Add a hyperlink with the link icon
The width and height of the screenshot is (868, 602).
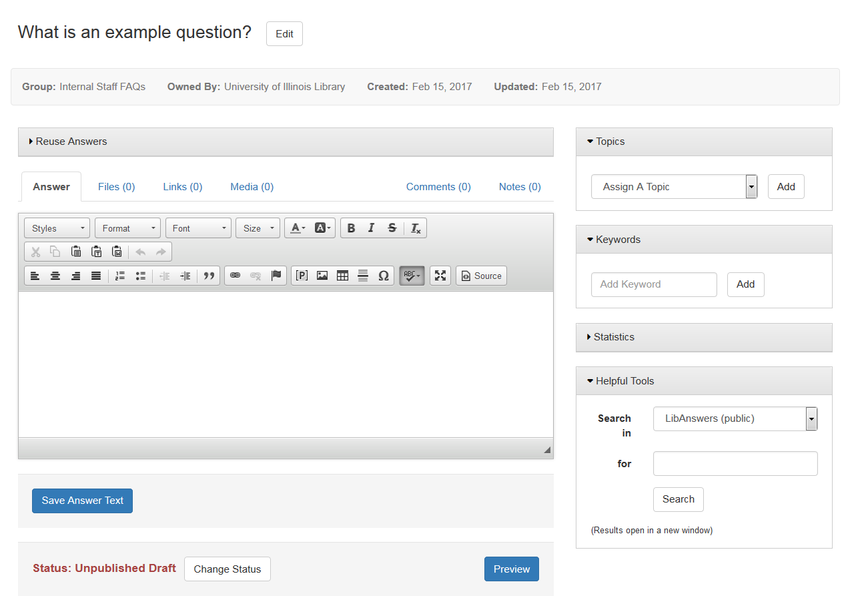point(235,276)
